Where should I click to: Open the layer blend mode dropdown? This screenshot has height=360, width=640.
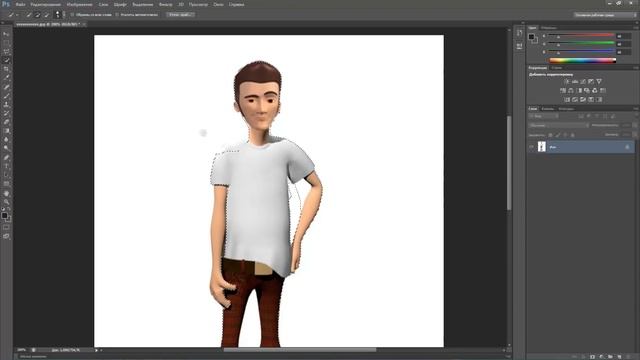click(x=558, y=125)
